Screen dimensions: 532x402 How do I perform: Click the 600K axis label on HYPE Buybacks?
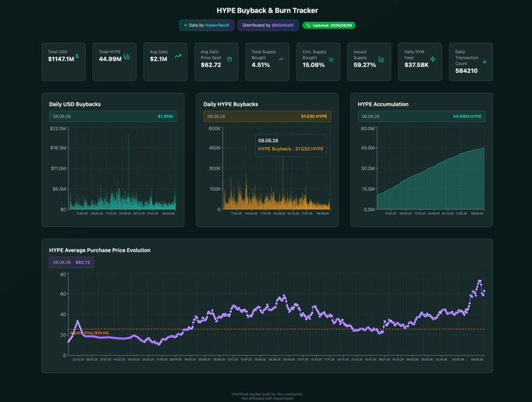point(215,128)
